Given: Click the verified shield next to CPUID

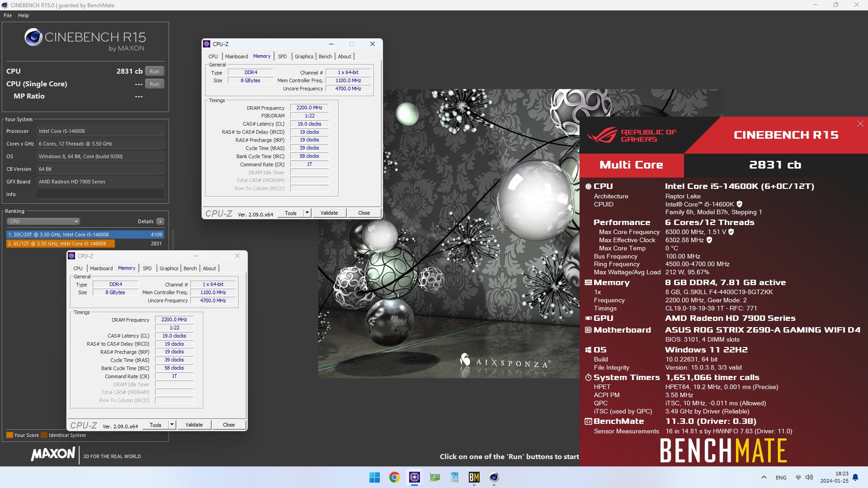Looking at the screenshot, I should (739, 204).
